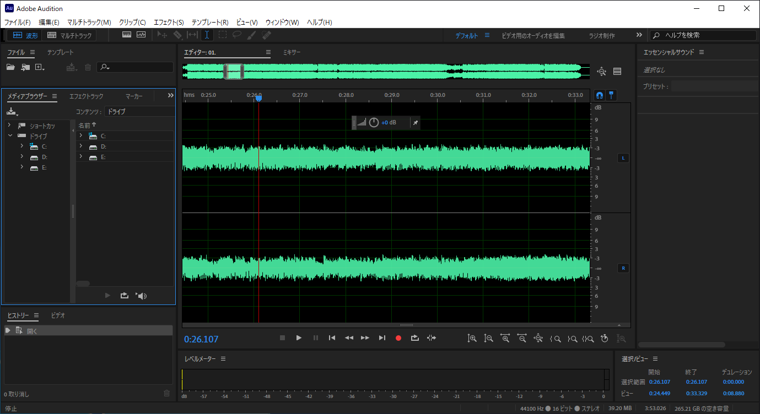760x414 pixels.
Task: Click Zoom Out Amplitude icon
Action: click(x=489, y=338)
